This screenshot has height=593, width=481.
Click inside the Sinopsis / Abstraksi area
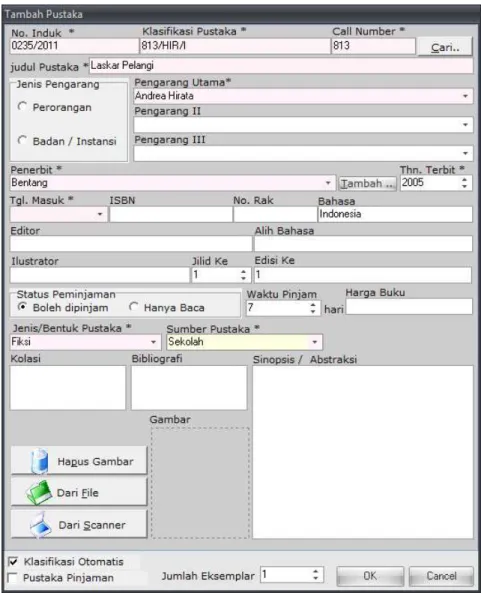pos(363,452)
